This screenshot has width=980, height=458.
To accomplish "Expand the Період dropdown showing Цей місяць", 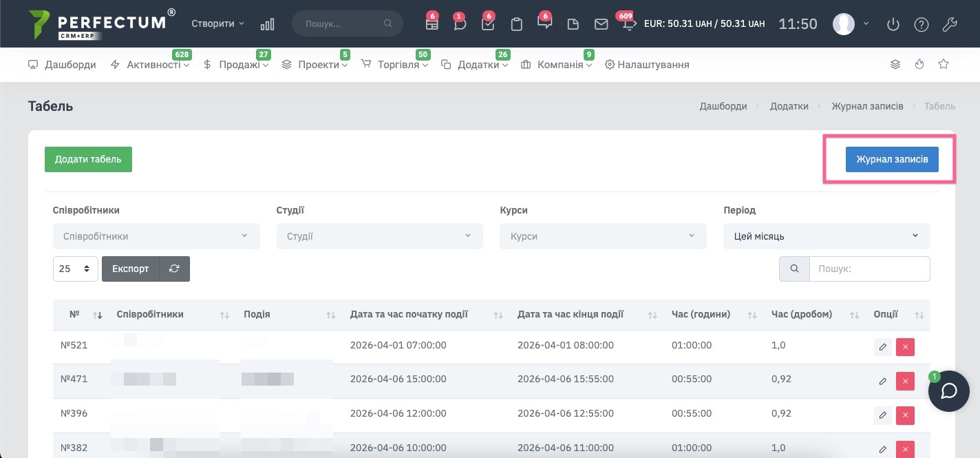I will [x=826, y=236].
